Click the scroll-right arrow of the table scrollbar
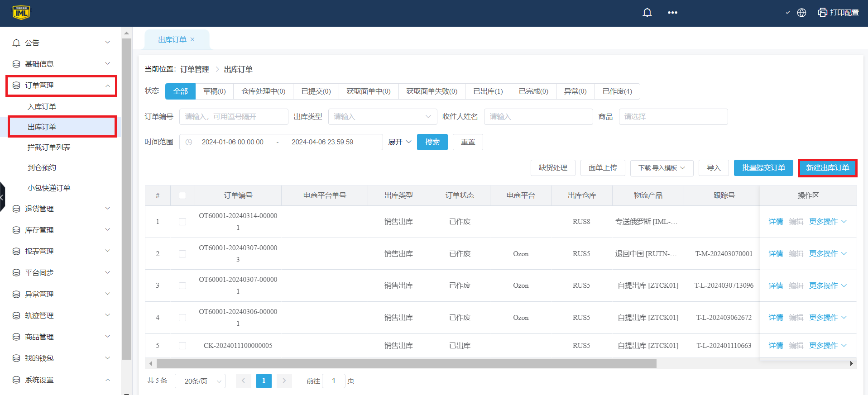868x395 pixels. pyautogui.click(x=851, y=363)
